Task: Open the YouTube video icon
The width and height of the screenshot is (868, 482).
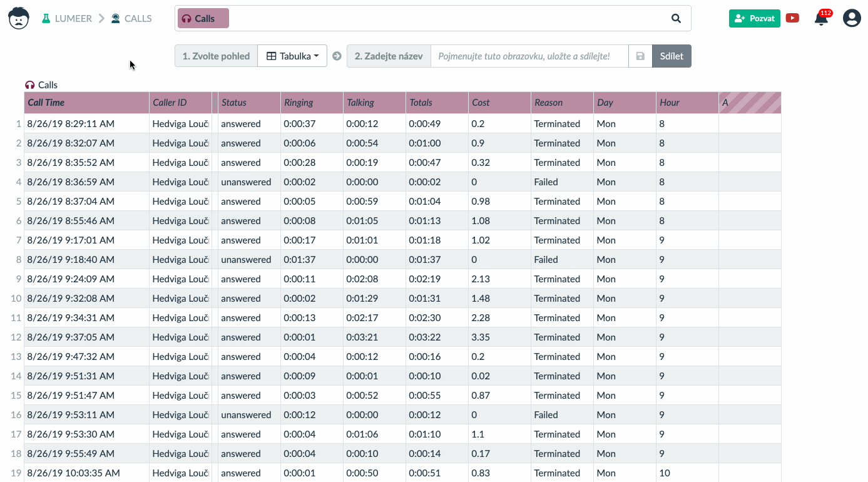Action: [x=792, y=18]
